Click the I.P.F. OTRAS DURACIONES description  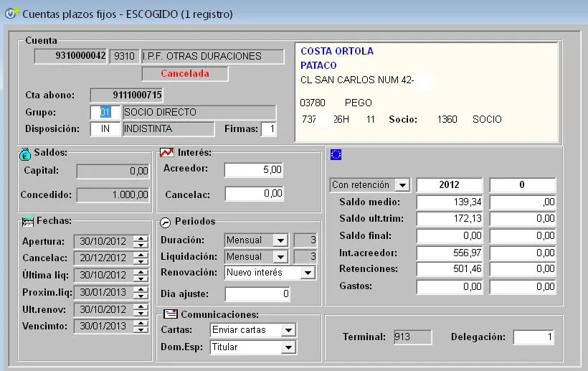(x=212, y=56)
